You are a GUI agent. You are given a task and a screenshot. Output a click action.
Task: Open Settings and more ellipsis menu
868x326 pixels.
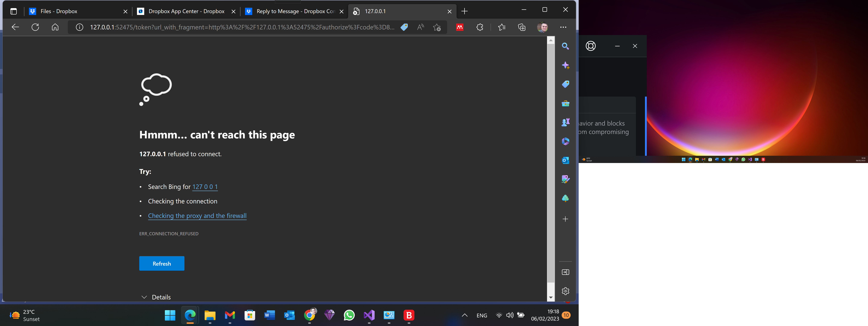point(563,27)
